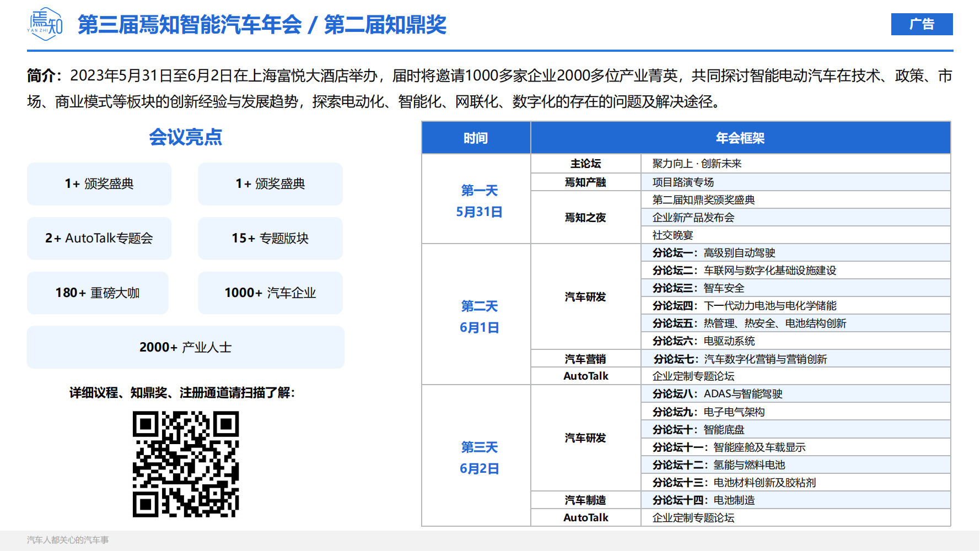Click 分论坛六：电驱动系统

tap(796, 341)
